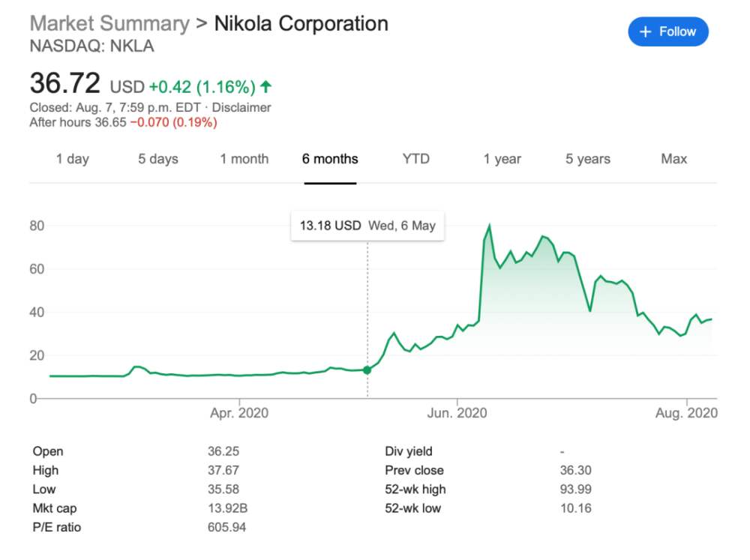Select the 1 year tab
Viewport: 750px width, 560px height.
pos(502,159)
